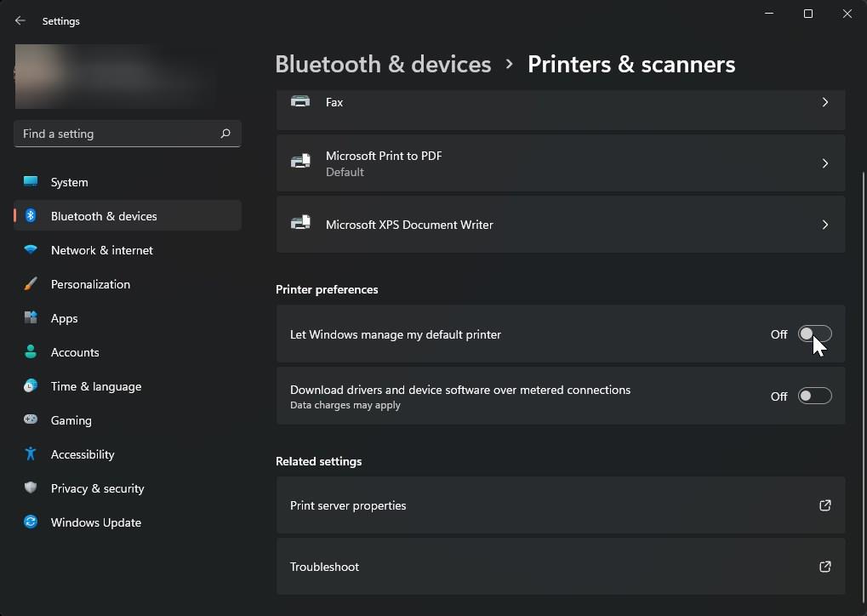The height and width of the screenshot is (616, 867).
Task: Click the Personalization brush icon
Action: [30, 284]
